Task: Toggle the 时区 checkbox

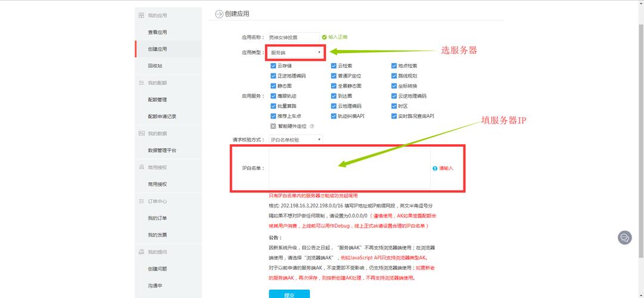Action: point(394,106)
